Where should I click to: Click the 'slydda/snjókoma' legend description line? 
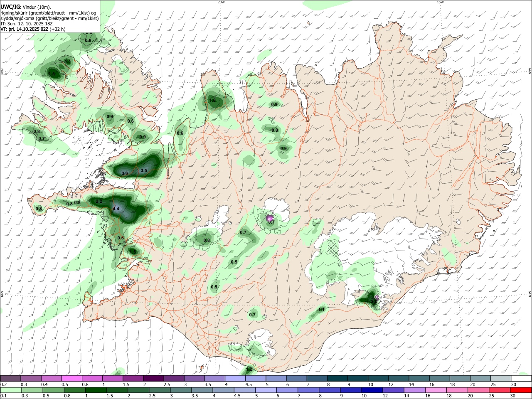tap(49, 18)
